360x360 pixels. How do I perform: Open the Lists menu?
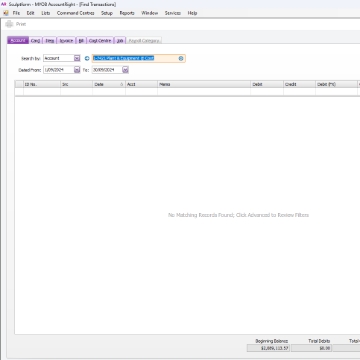click(x=46, y=13)
